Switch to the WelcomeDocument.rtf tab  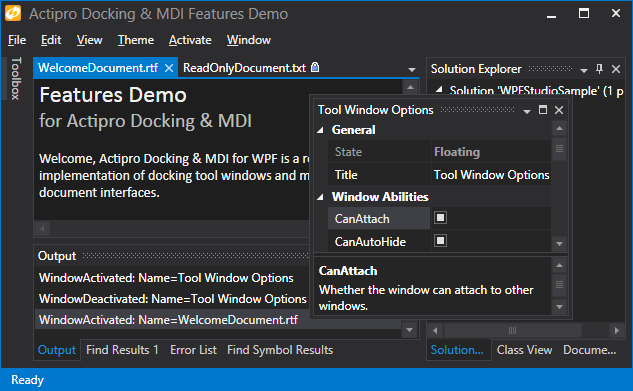click(x=98, y=68)
